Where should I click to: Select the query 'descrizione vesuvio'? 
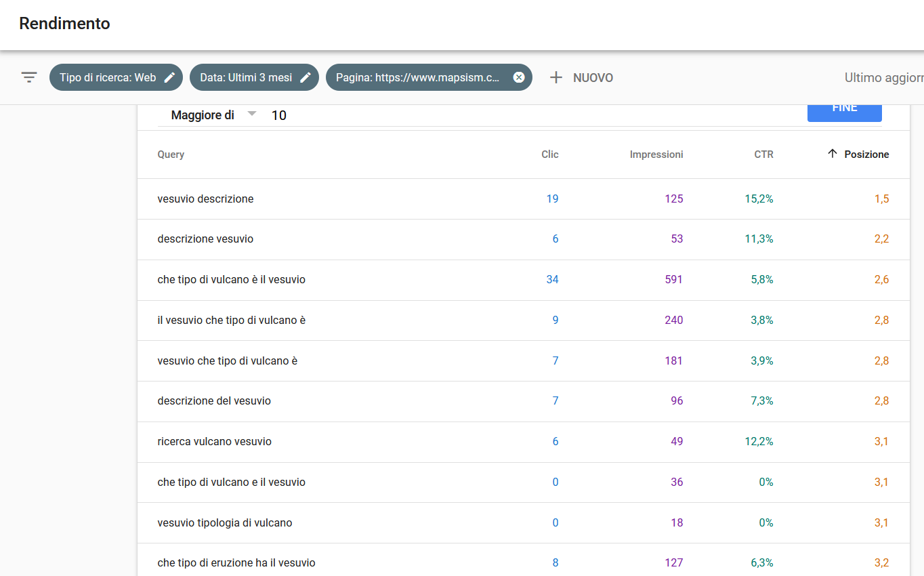coord(205,239)
